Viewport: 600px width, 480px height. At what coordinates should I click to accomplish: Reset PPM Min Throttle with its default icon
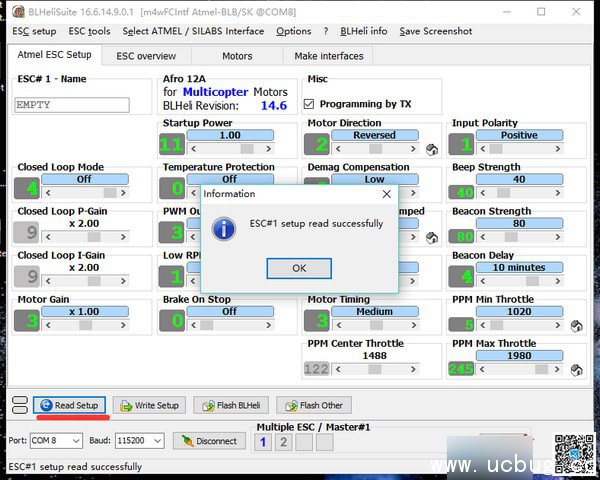point(576,326)
